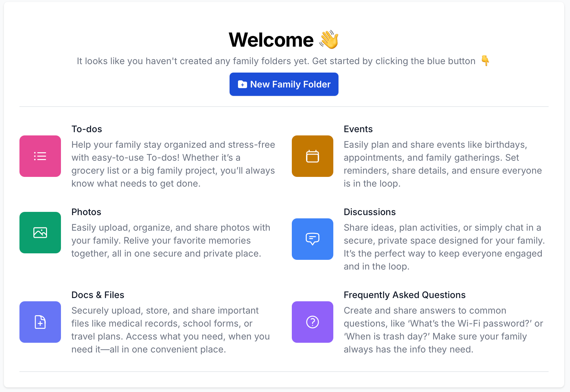The height and width of the screenshot is (392, 570).
Task: Select the Frequently Asked Questions heading
Action: tap(405, 295)
